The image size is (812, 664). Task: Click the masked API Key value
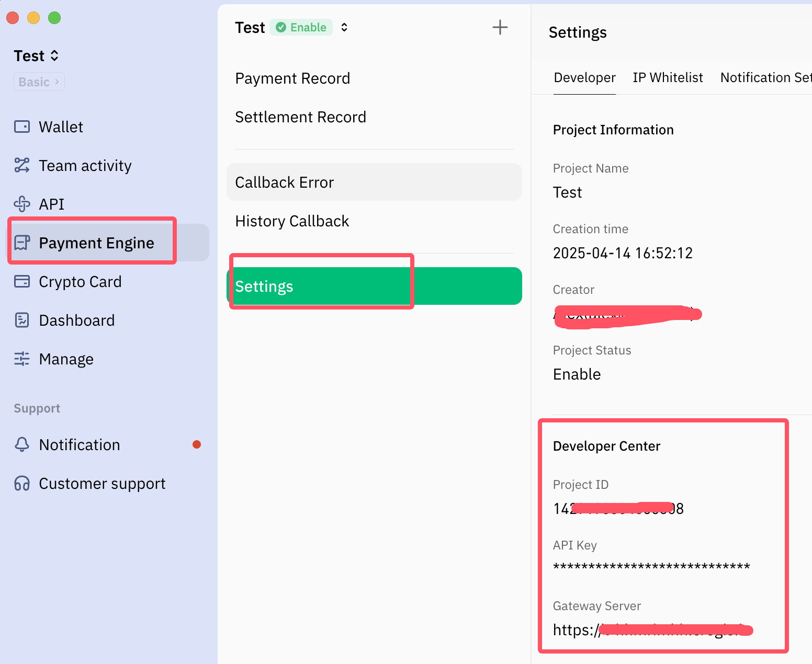(x=651, y=567)
